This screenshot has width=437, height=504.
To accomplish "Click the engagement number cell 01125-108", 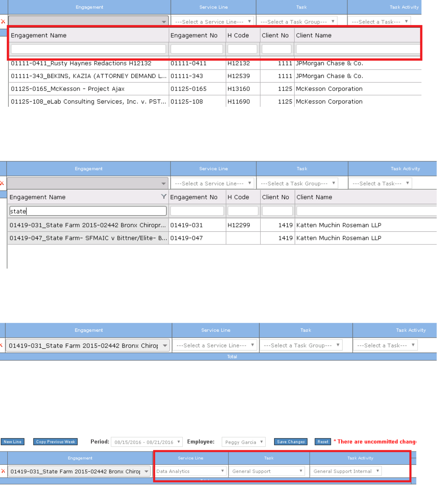I will (x=186, y=102).
